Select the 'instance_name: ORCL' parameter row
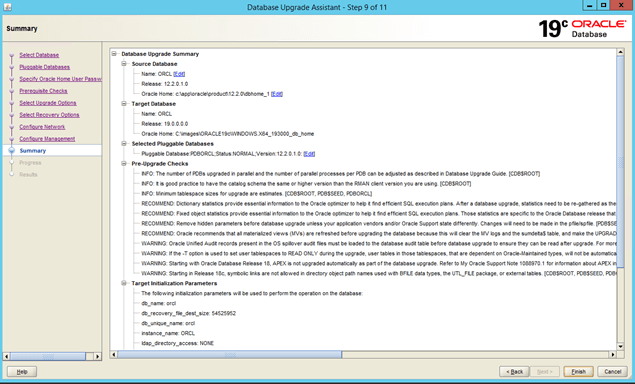The image size is (635, 384). (168, 333)
